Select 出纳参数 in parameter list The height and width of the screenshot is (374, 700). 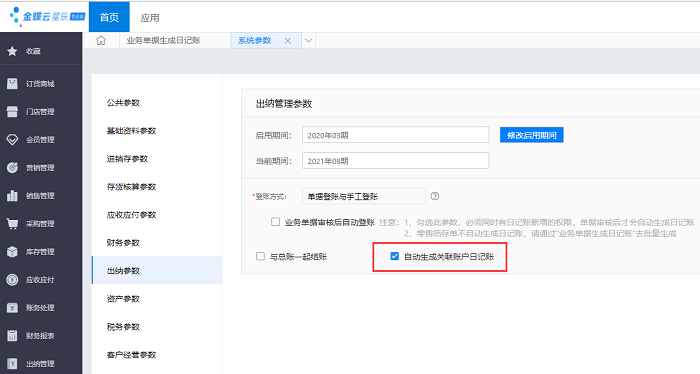click(157, 270)
